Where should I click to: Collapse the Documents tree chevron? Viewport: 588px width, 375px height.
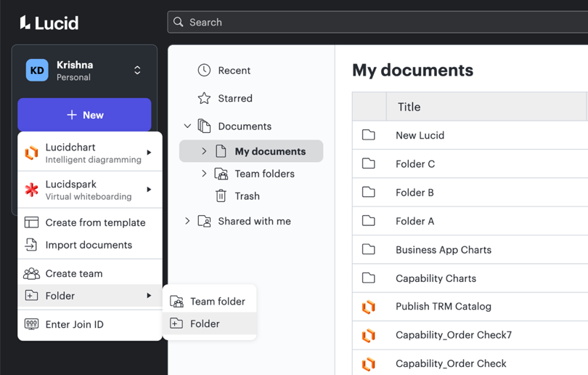187,126
